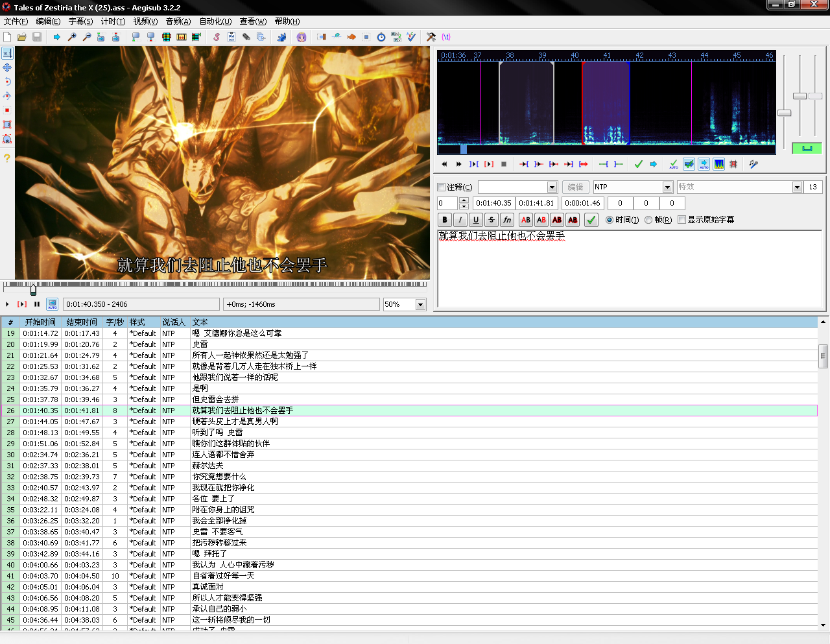Viewport: 830px width, 644px height.
Task: Click the end time field 0:01:41.81
Action: [536, 203]
